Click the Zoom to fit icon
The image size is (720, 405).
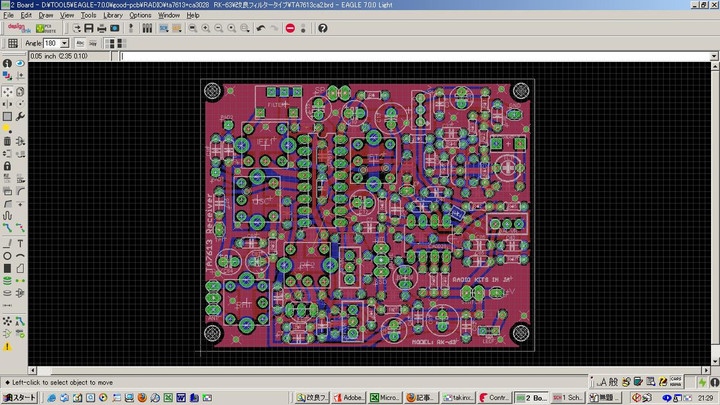[x=193, y=29]
